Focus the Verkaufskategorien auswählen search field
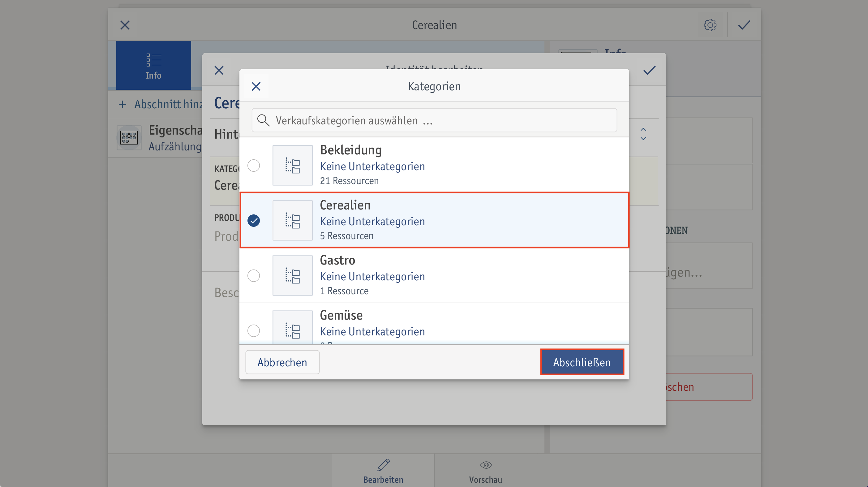This screenshot has height=487, width=868. point(434,120)
